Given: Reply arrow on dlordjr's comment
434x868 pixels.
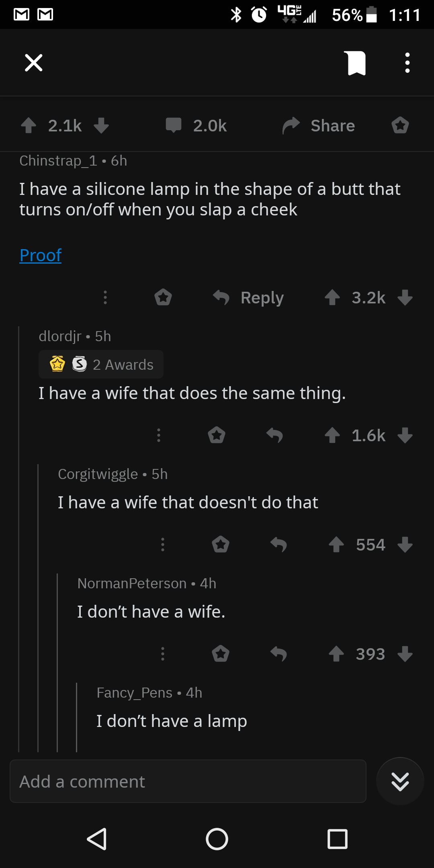Looking at the screenshot, I should click(275, 435).
